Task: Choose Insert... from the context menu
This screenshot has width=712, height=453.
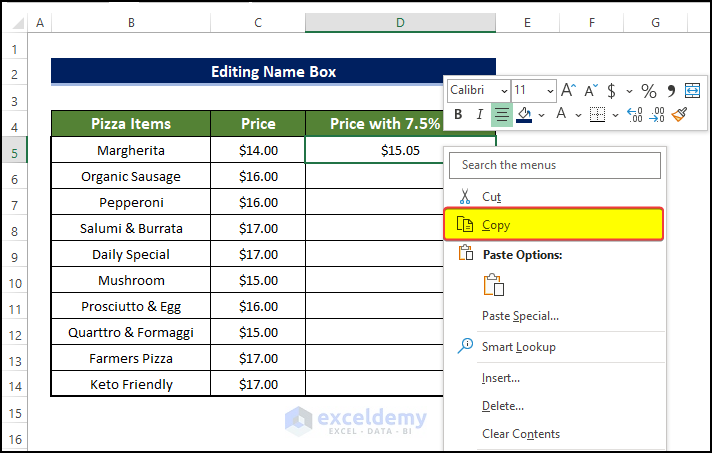Action: (555, 378)
